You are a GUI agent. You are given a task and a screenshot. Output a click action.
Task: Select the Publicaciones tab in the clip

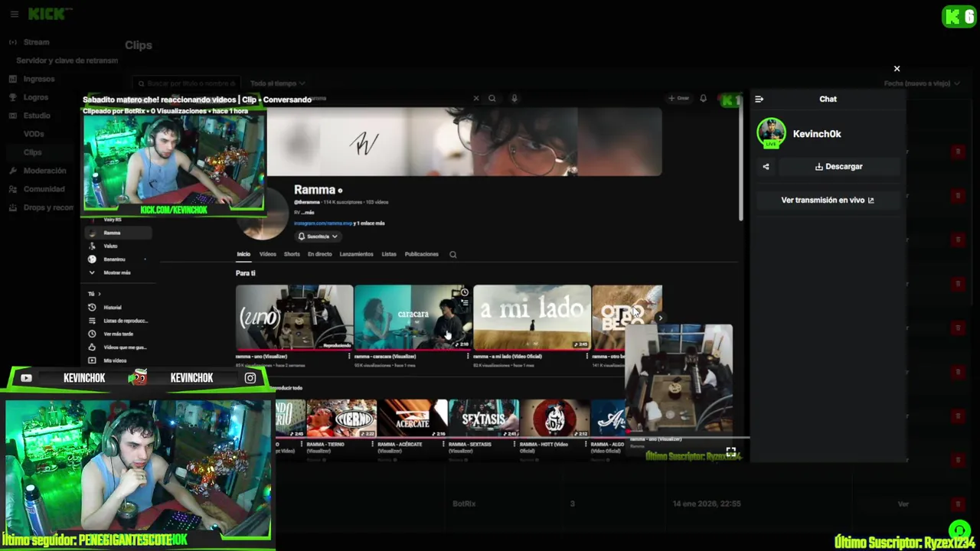point(422,254)
